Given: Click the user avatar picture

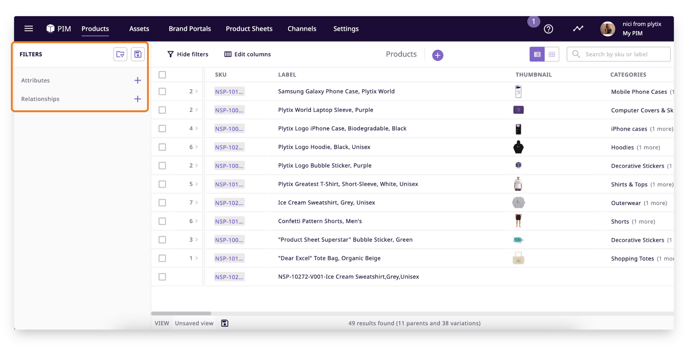Looking at the screenshot, I should 608,29.
